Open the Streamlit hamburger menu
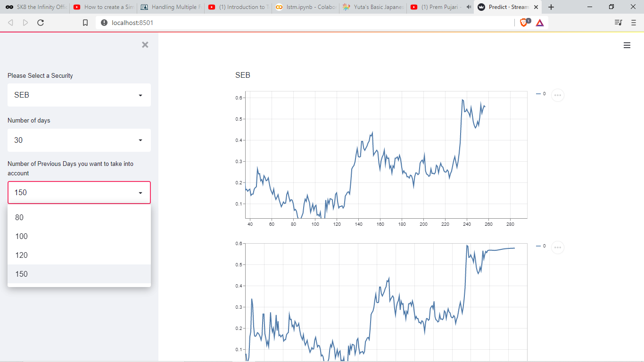The image size is (644, 362). pyautogui.click(x=627, y=45)
